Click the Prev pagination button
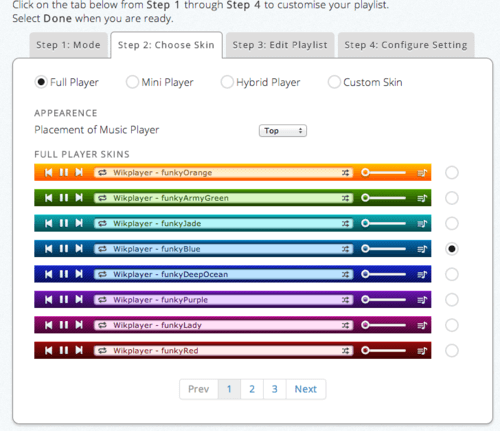500x431 pixels. point(199,389)
